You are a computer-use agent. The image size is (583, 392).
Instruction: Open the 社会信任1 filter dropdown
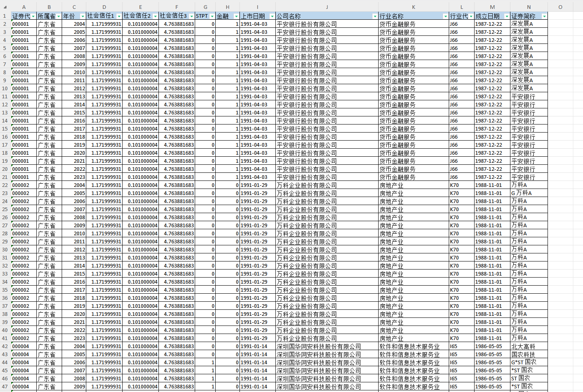pyautogui.click(x=119, y=16)
